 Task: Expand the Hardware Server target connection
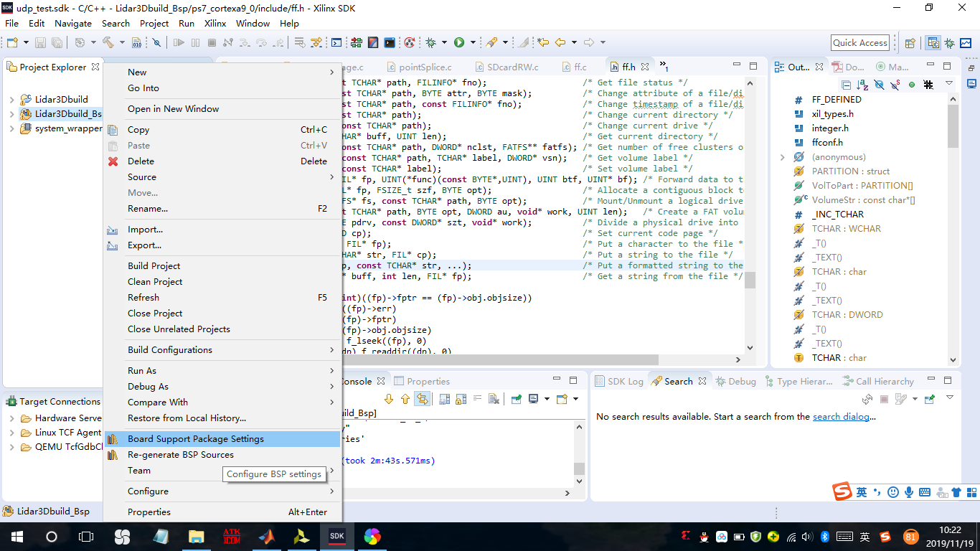(x=12, y=418)
